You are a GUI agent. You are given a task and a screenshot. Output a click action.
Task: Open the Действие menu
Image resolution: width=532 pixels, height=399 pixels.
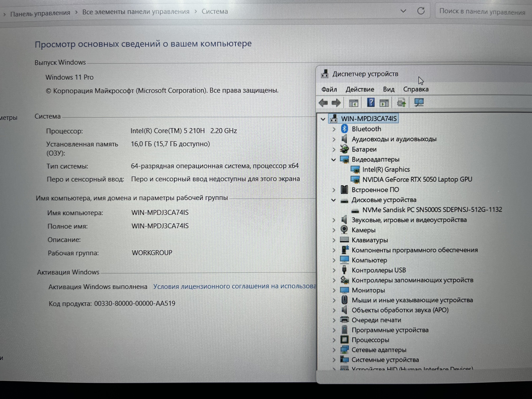tap(360, 89)
